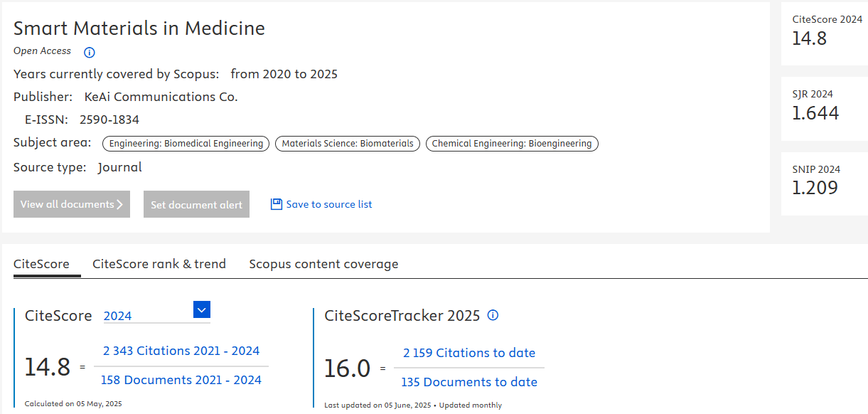Viewport: 868px width, 414px height.
Task: Click the View all documents button
Action: coord(72,204)
